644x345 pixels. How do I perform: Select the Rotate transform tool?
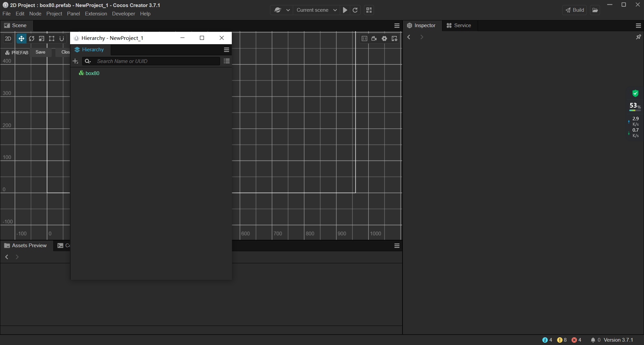(32, 39)
